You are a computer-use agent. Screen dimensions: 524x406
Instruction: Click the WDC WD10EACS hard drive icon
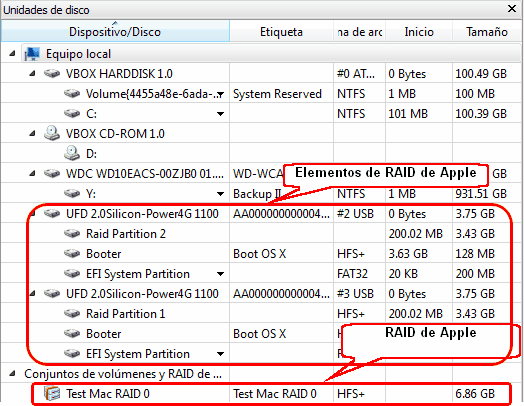(52, 173)
